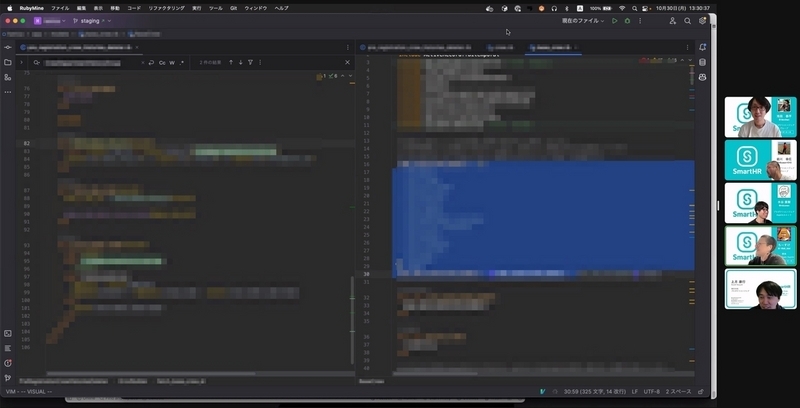800x408 pixels.
Task: Debug the current file
Action: click(627, 21)
